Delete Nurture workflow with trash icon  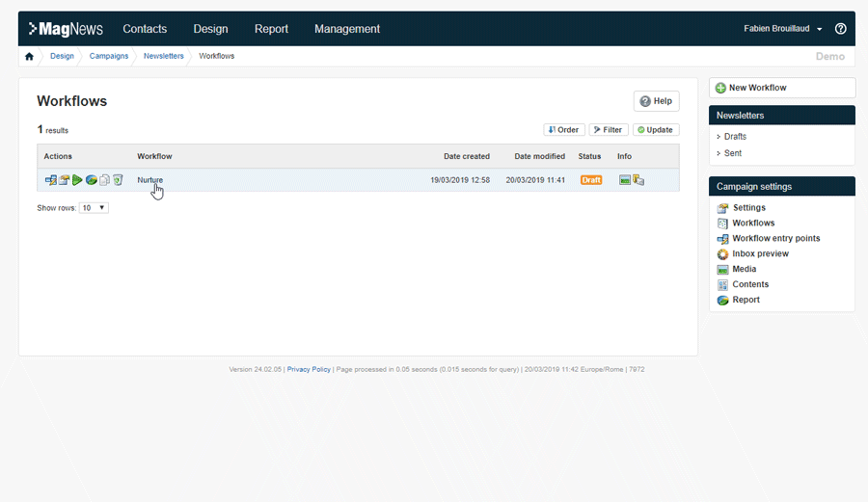pyautogui.click(x=118, y=180)
